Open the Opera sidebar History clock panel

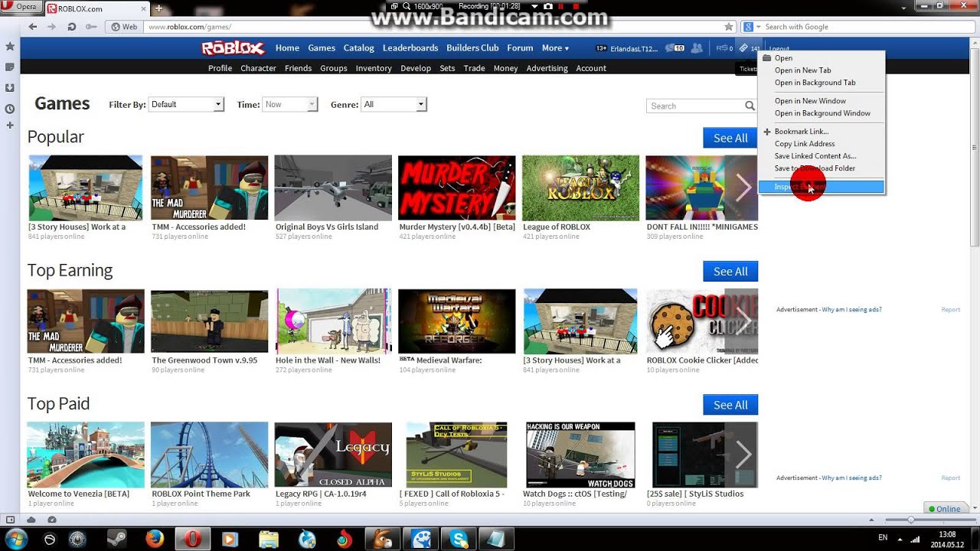10,109
